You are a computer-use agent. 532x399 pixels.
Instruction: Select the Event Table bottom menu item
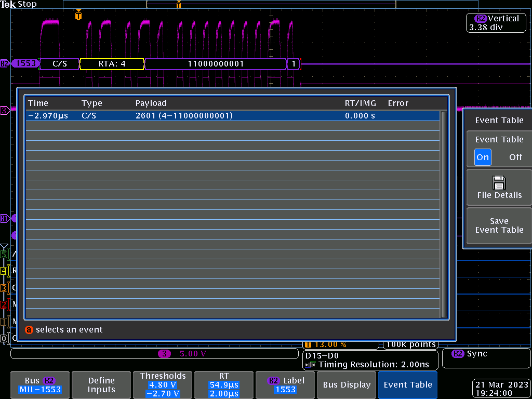click(x=408, y=385)
